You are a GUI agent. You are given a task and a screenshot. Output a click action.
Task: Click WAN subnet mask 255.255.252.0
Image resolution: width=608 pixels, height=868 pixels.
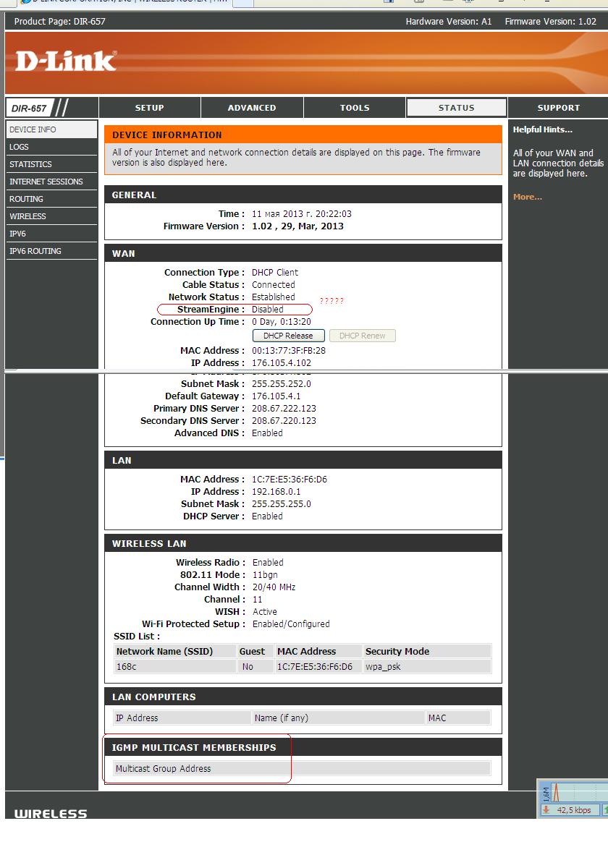point(281,384)
